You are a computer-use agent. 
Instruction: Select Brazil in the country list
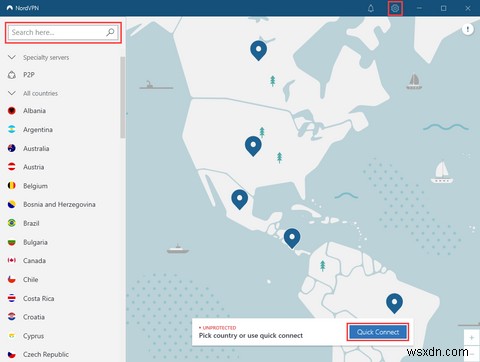(31, 223)
